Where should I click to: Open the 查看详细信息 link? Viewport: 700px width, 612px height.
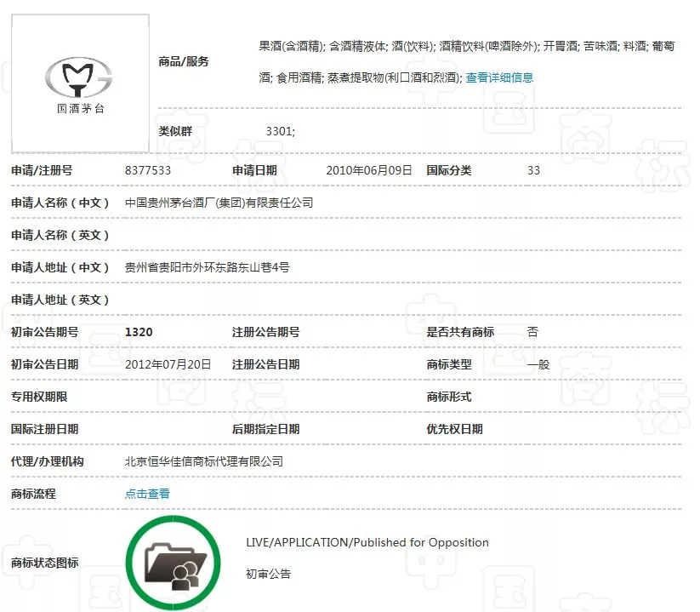(x=499, y=77)
